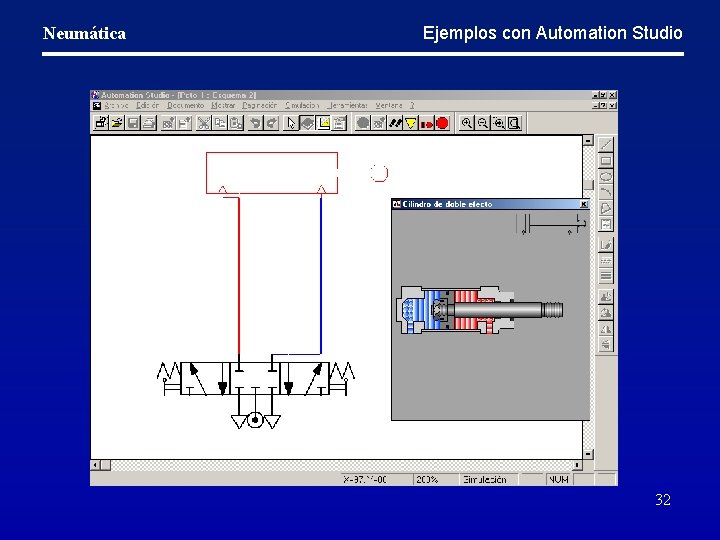Viewport: 720px width, 540px height.
Task: Click the animated cylinder cross-section image
Action: [479, 309]
